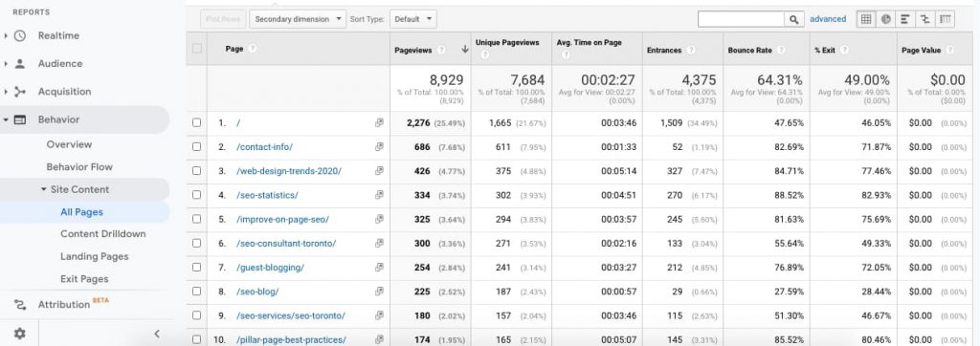
Task: Check the box for /seo-statistics/ row
Action: (197, 195)
